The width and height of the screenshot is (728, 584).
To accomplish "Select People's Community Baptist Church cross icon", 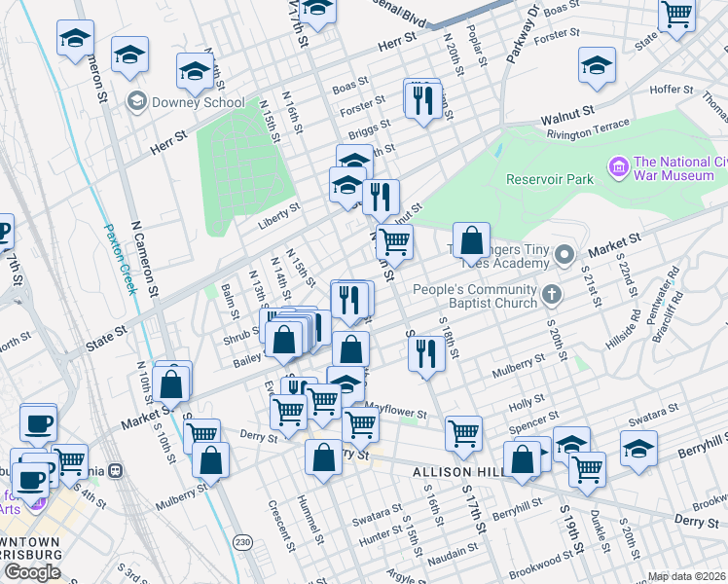I will click(x=552, y=296).
